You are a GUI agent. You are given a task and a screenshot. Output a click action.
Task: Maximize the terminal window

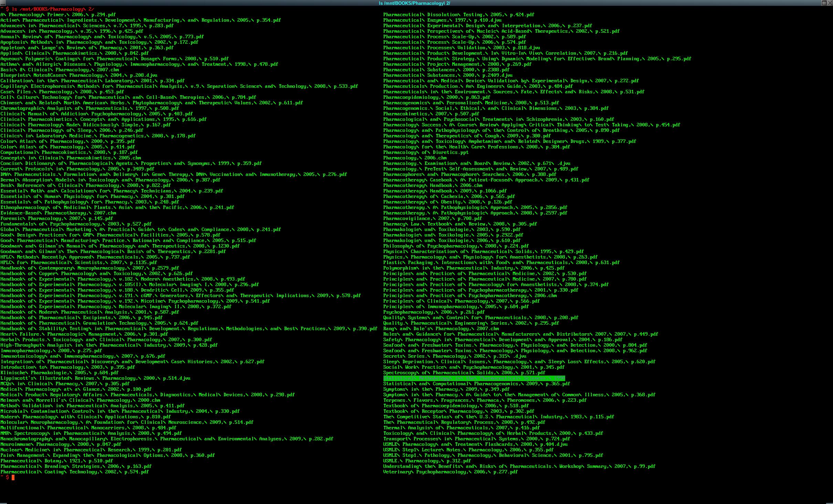tap(824, 3)
